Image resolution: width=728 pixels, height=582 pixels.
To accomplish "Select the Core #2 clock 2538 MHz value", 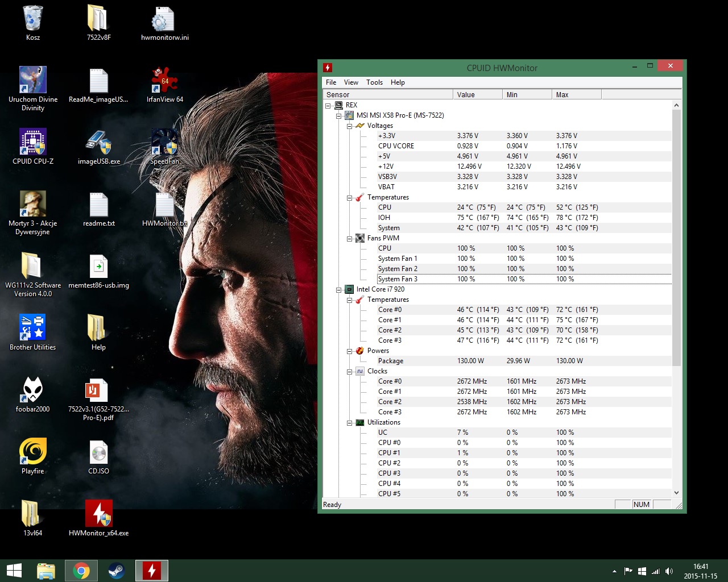I will click(x=472, y=402).
